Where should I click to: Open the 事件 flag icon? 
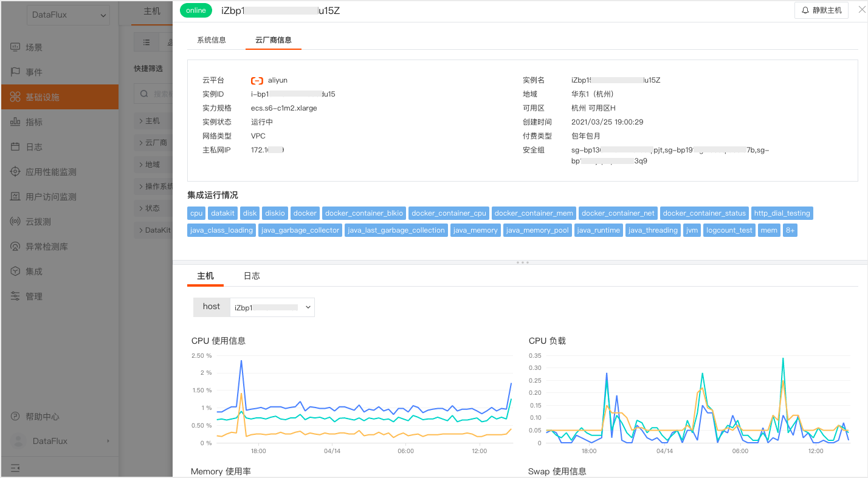[x=16, y=72]
